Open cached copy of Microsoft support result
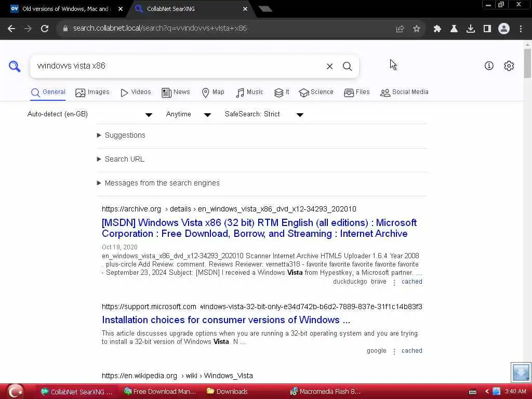 412,351
